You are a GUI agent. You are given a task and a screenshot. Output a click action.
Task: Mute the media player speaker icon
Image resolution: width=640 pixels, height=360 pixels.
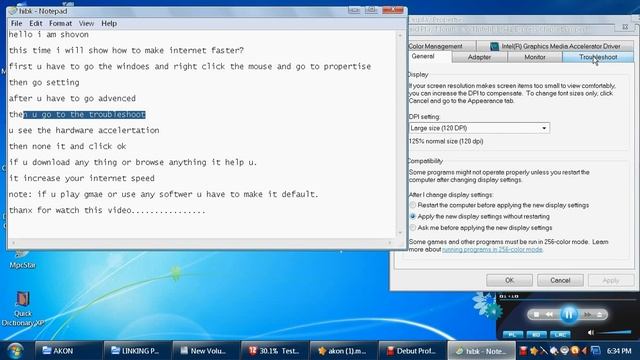[591, 332]
